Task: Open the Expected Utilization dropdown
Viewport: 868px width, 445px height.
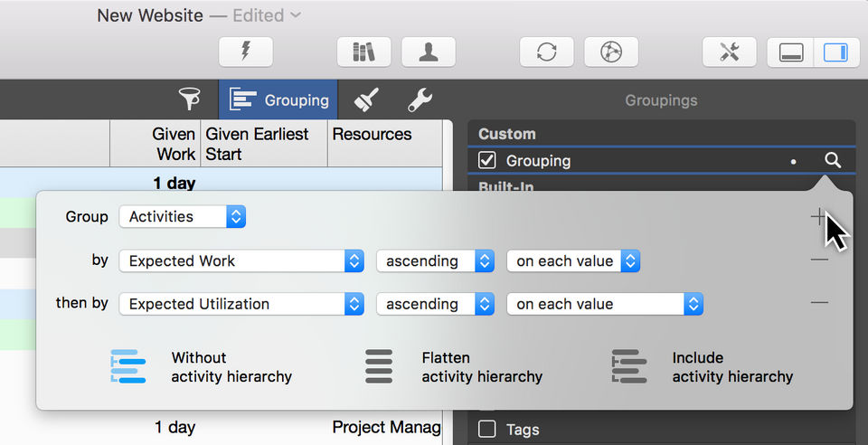Action: (x=241, y=305)
